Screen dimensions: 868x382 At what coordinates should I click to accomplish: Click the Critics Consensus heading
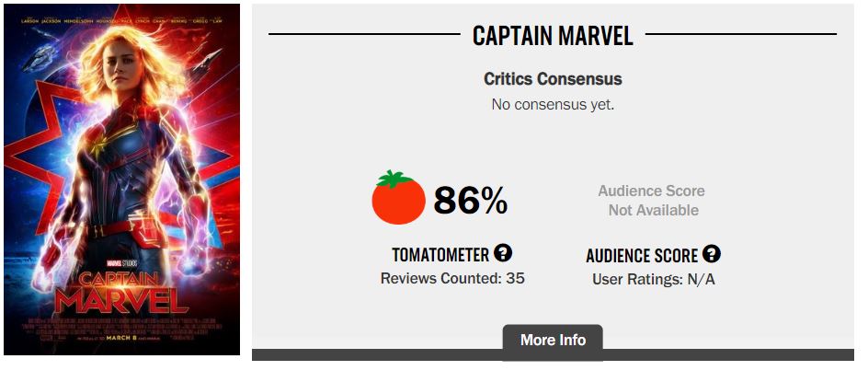click(x=553, y=79)
